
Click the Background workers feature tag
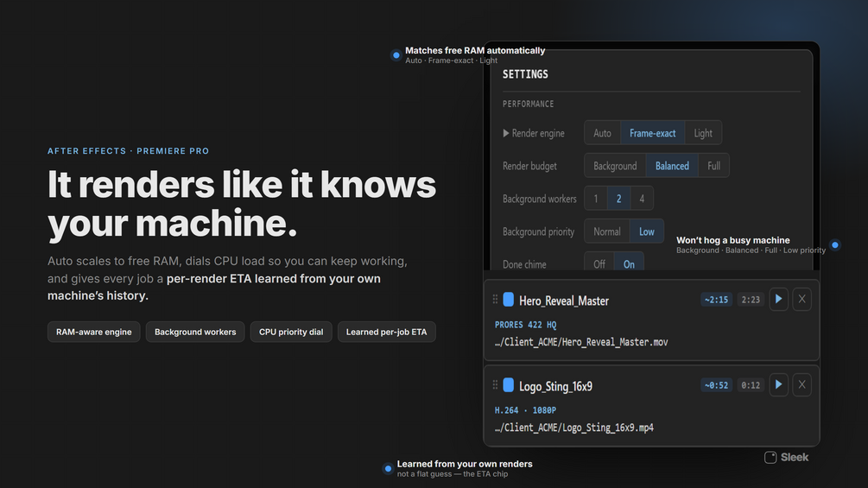[x=195, y=332]
